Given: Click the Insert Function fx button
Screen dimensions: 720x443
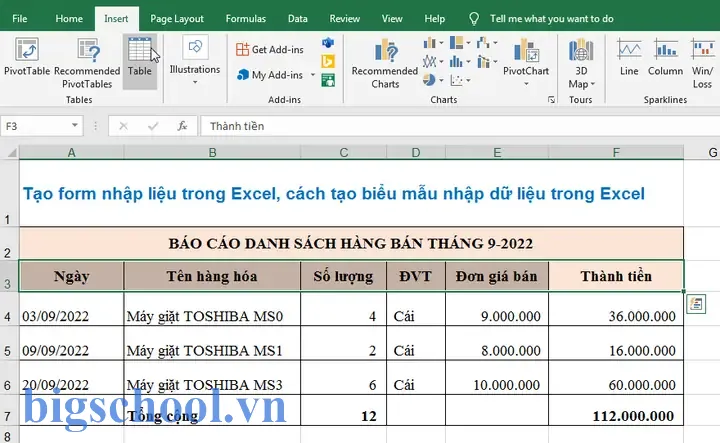Looking at the screenshot, I should 182,126.
